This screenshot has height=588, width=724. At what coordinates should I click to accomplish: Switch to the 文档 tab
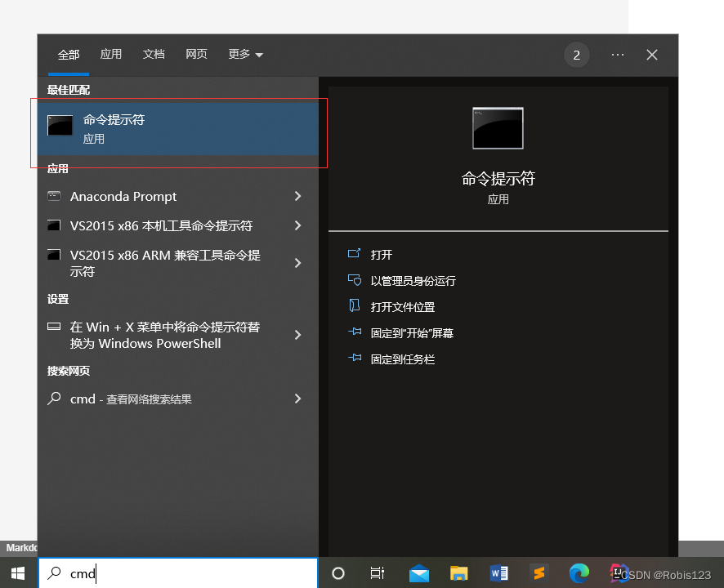(154, 55)
